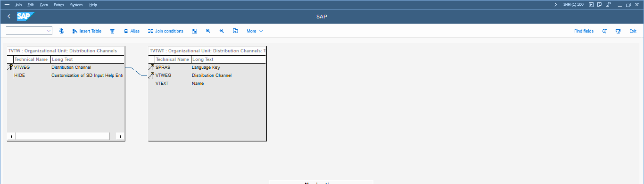This screenshot has width=644, height=184.
Task: Click the delete table trash icon
Action: (112, 31)
